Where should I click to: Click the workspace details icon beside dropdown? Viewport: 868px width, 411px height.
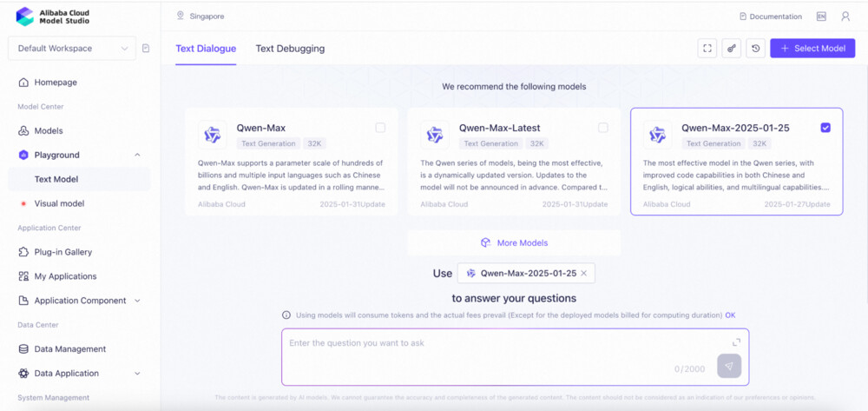tap(146, 49)
